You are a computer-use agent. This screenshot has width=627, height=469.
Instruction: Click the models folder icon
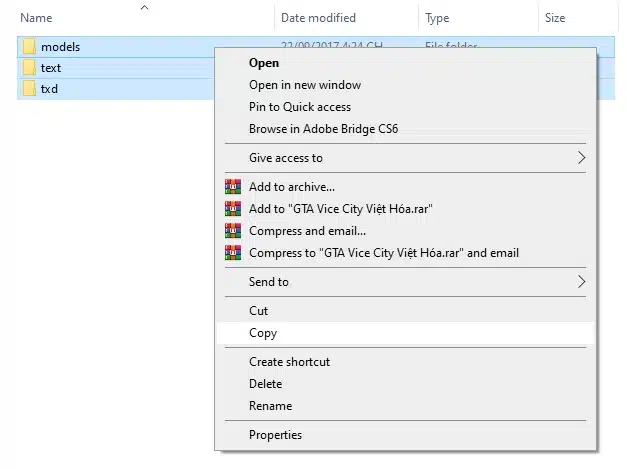point(28,47)
